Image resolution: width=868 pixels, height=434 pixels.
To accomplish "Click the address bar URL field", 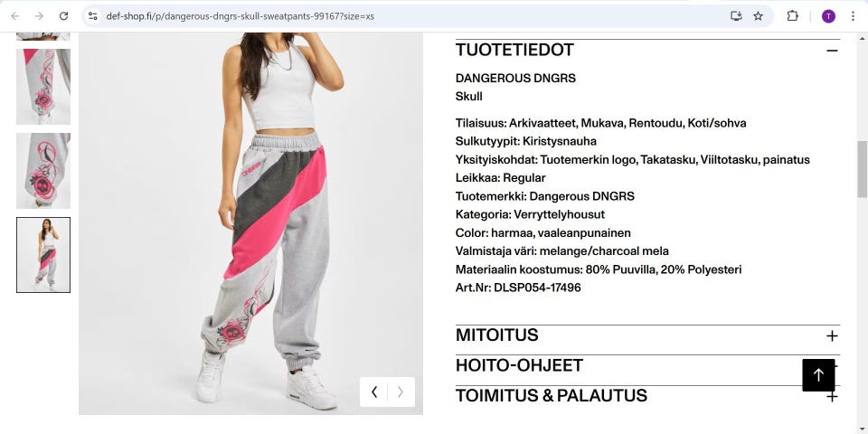I will [x=410, y=16].
